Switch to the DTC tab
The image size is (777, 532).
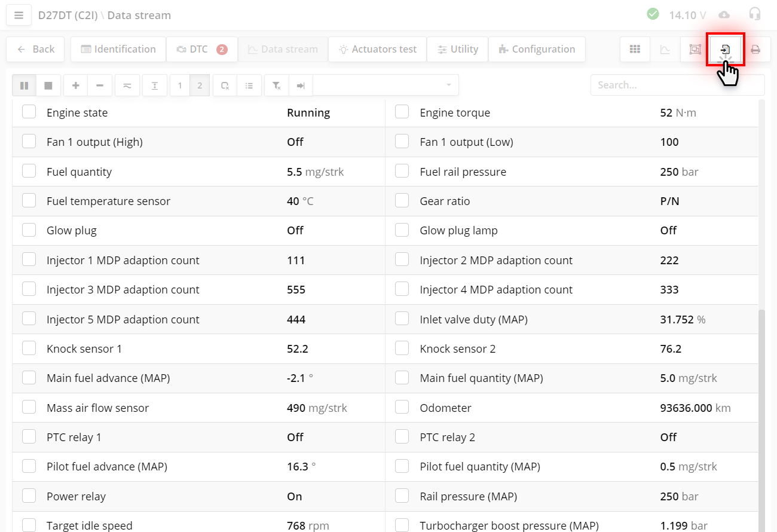coord(201,50)
